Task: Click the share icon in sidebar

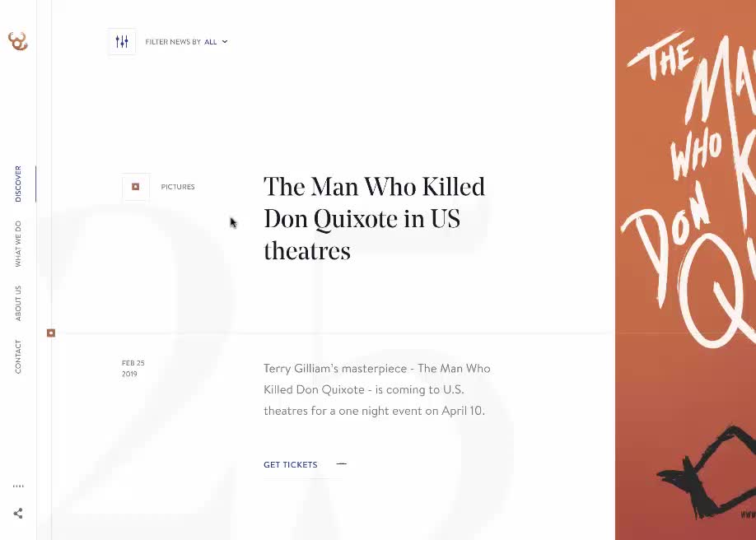Action: (x=18, y=514)
